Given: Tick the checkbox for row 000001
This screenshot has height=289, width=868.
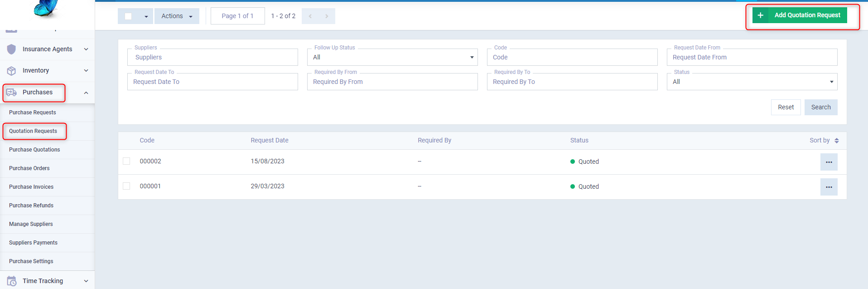Looking at the screenshot, I should [126, 186].
